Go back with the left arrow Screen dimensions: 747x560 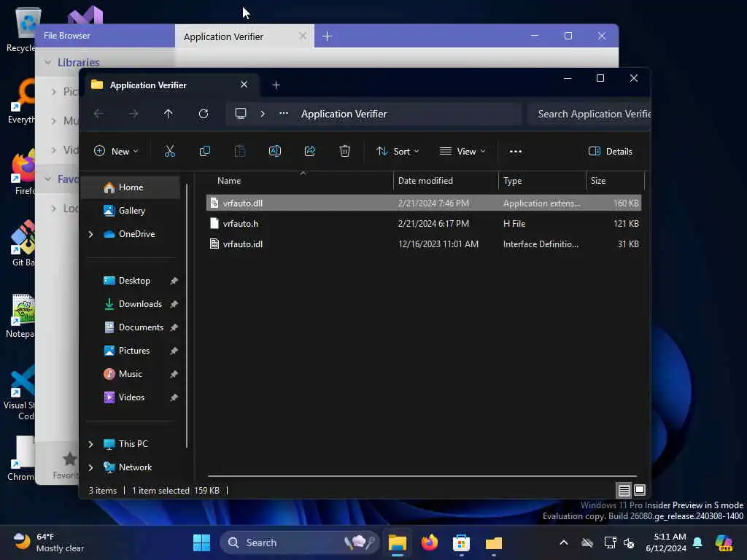pos(98,114)
